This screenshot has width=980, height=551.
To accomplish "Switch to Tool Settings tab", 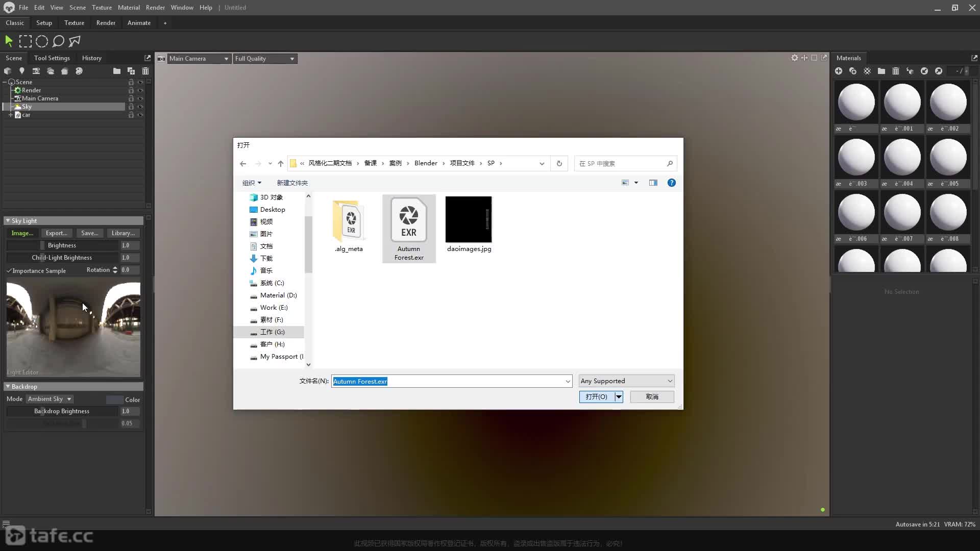I will coord(52,58).
